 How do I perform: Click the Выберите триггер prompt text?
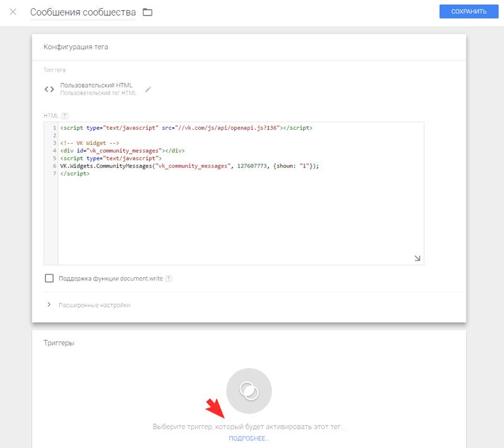click(249, 427)
